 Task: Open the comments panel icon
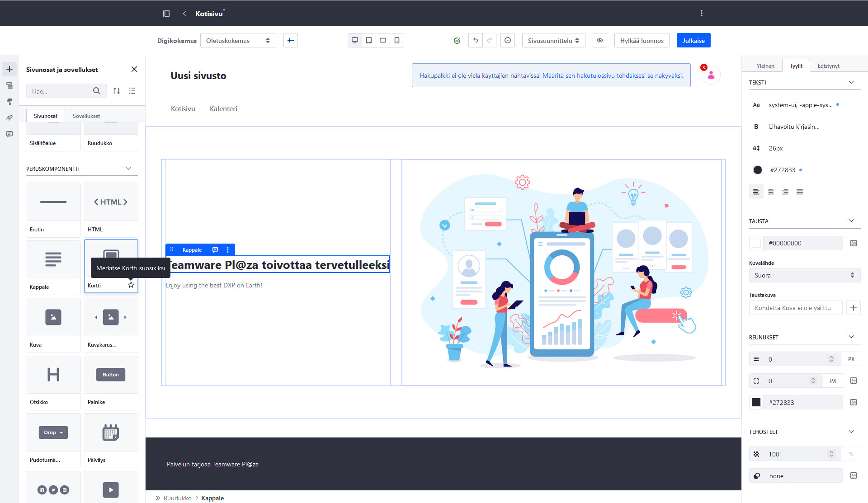tap(9, 134)
